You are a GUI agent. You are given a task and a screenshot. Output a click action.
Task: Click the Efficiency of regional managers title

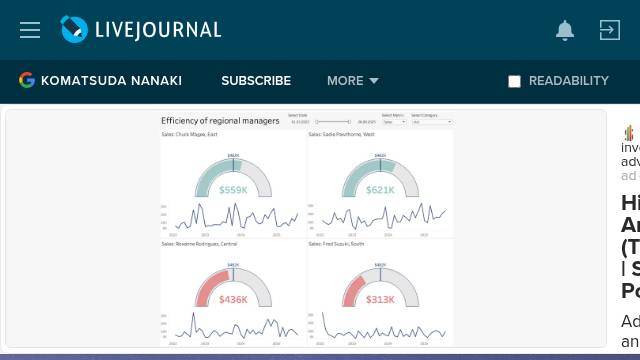pyautogui.click(x=220, y=121)
